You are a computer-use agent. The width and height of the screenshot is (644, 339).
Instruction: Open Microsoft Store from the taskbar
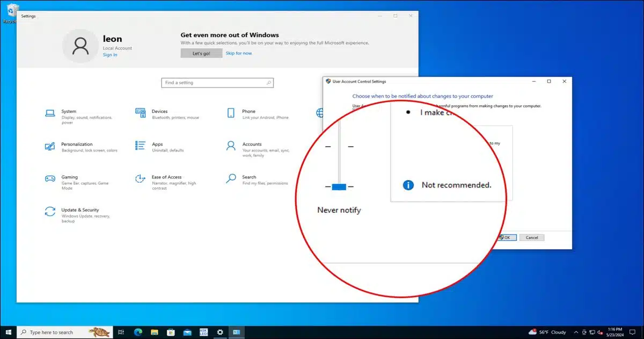coord(171,332)
